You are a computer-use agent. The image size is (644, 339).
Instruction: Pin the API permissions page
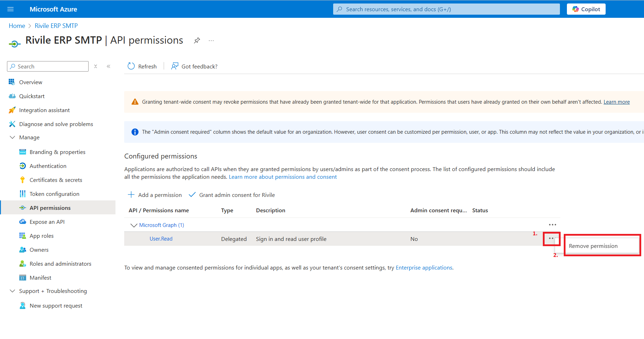click(197, 40)
